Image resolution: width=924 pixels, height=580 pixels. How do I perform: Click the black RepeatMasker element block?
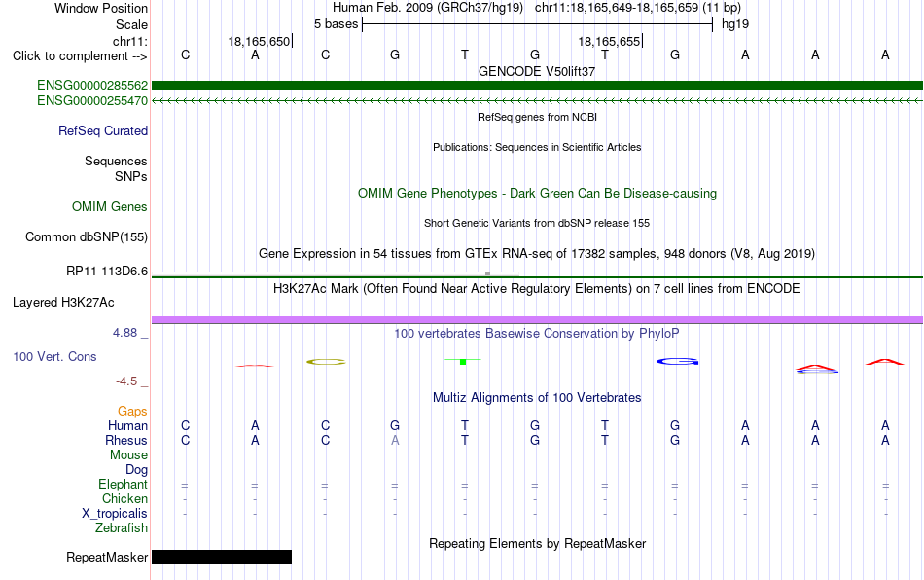[222, 557]
